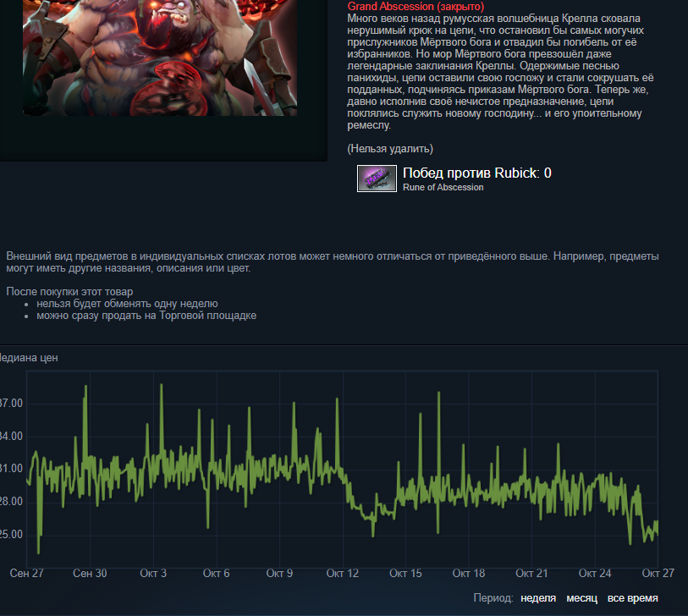This screenshot has height=616, width=688.
Task: Click the 'Медиана цен' chart heading
Action: 29,358
